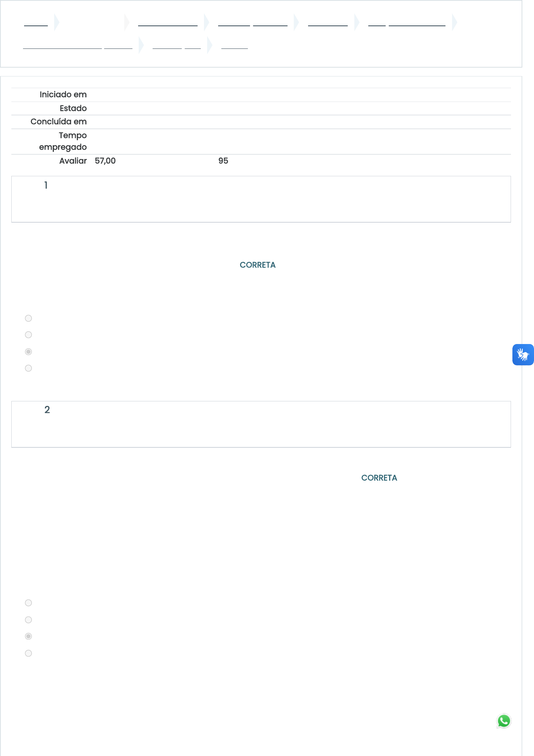Click the selected third option of question 1
The image size is (534, 756).
click(x=29, y=351)
